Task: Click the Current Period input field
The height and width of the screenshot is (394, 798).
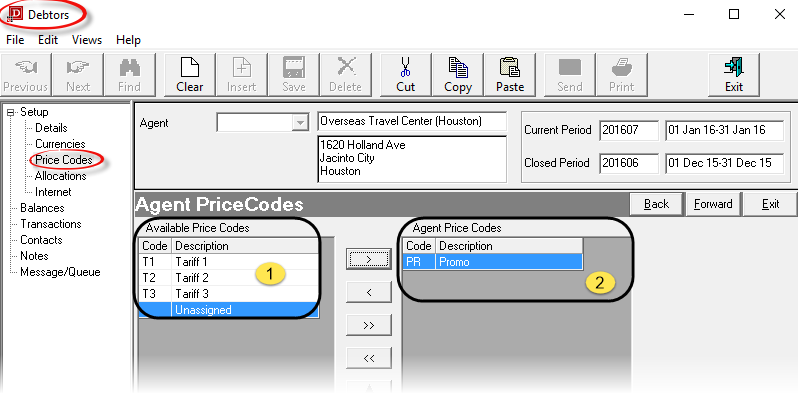Action: pos(629,130)
